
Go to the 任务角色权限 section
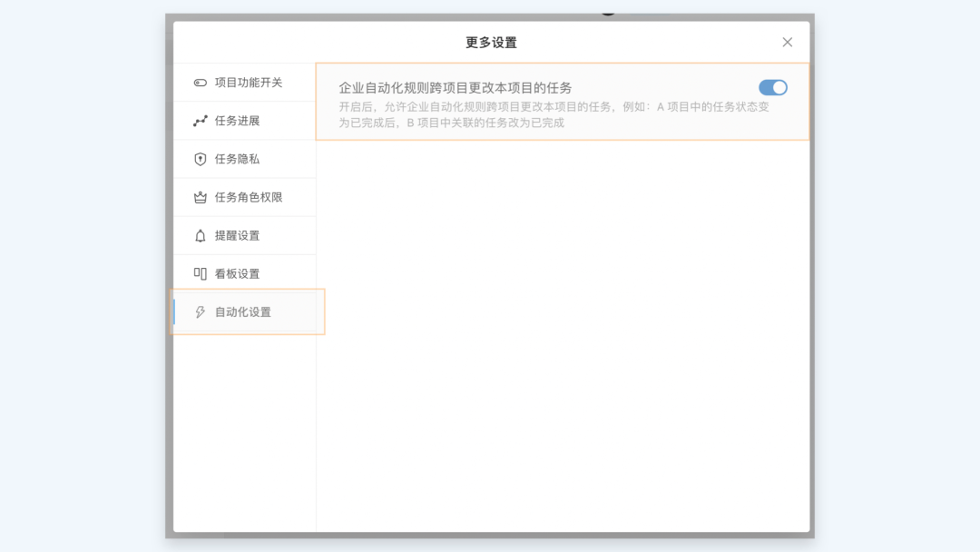[249, 197]
